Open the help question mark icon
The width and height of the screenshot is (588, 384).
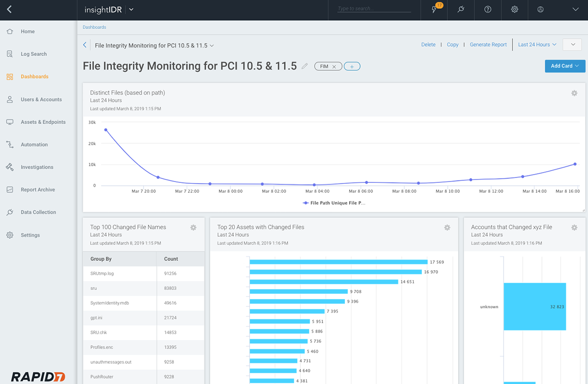488,9
